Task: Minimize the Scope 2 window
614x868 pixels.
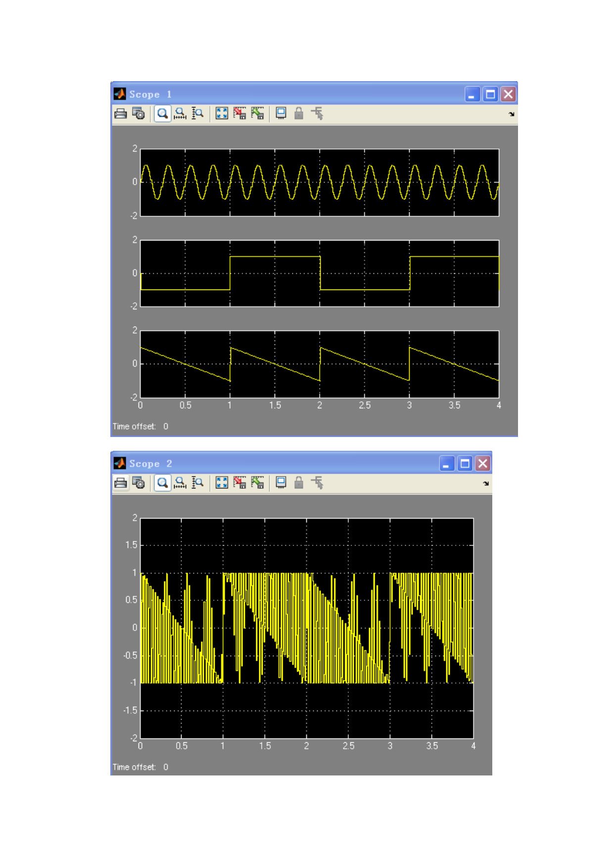Action: [x=447, y=464]
